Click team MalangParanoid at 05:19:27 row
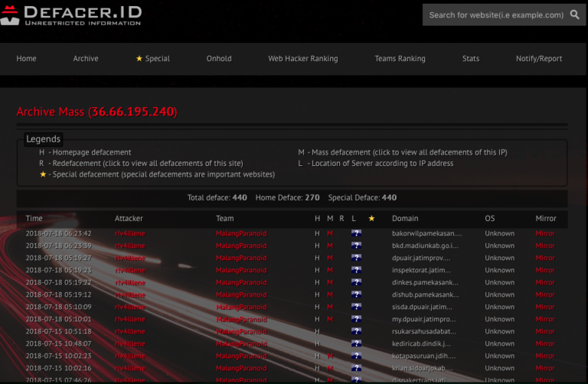The image size is (588, 384). [x=241, y=258]
